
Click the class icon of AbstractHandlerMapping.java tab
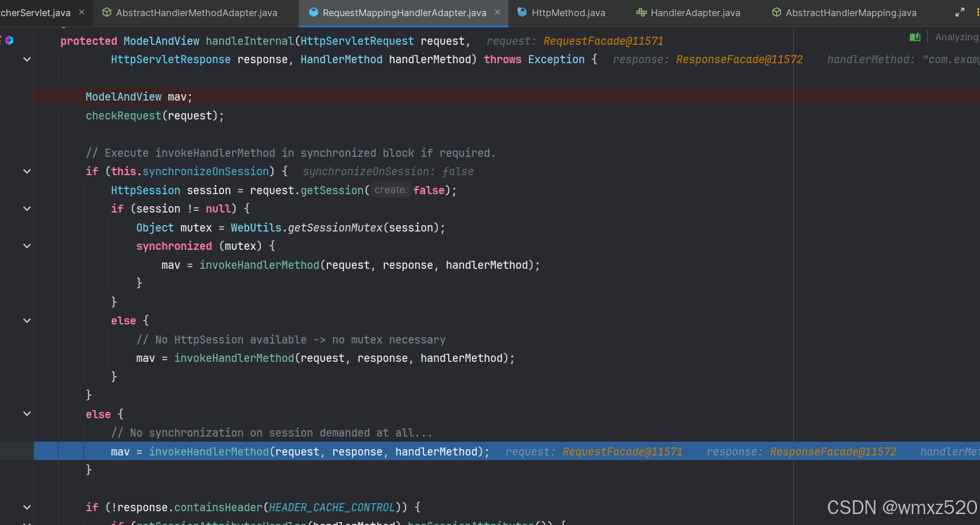point(776,12)
